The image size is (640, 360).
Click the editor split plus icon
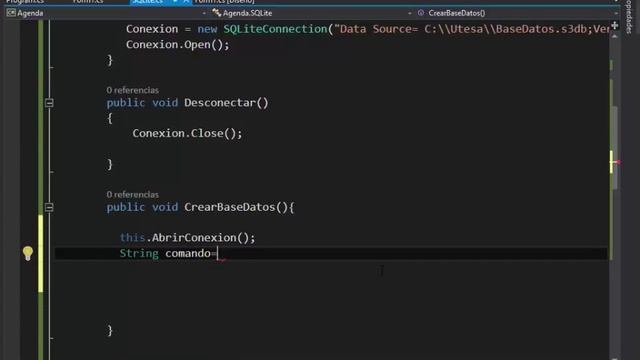tap(615, 26)
